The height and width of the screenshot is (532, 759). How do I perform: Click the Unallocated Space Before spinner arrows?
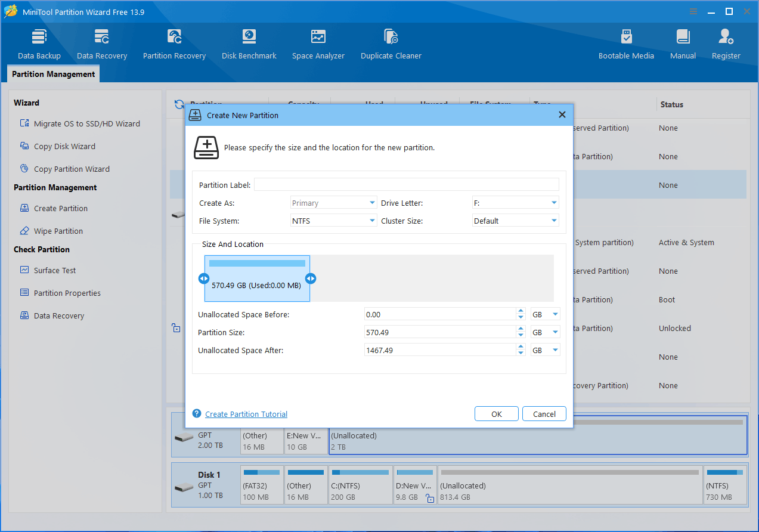pos(521,314)
